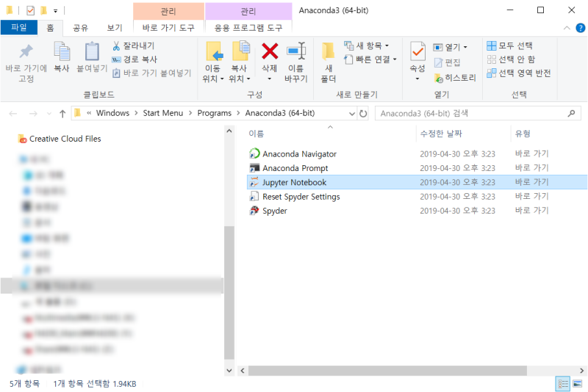Collapse the ribbon with chevron
Screen dimensions: 588x392
pos(567,28)
